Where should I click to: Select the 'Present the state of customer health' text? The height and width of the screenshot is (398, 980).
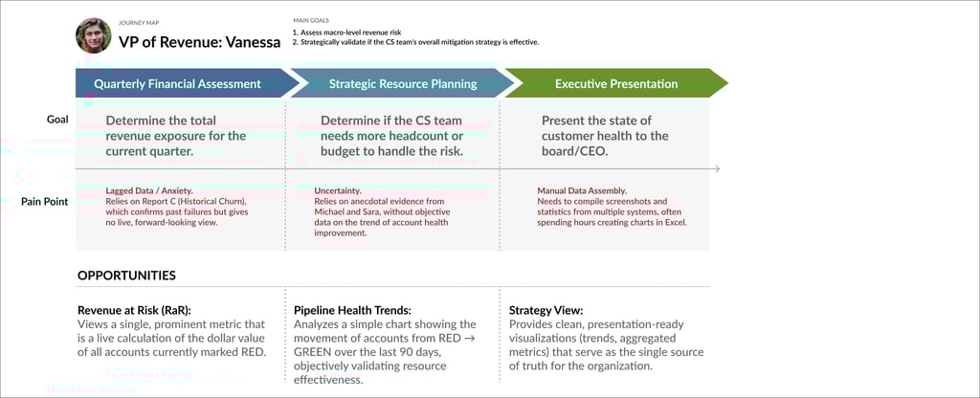604,136
